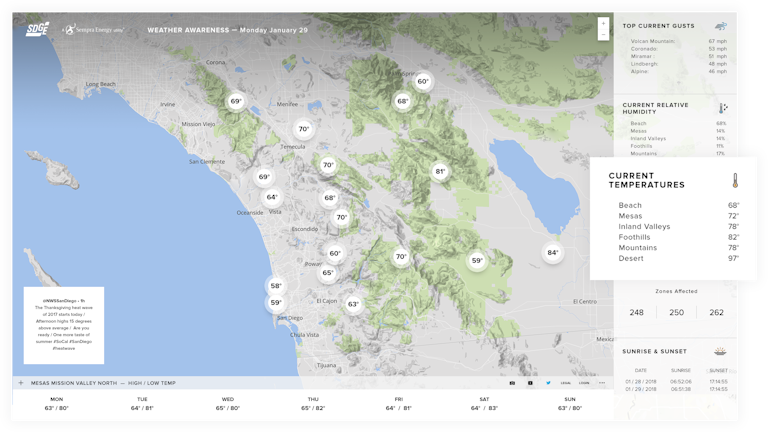Zoom out the map with minus button

(602, 34)
